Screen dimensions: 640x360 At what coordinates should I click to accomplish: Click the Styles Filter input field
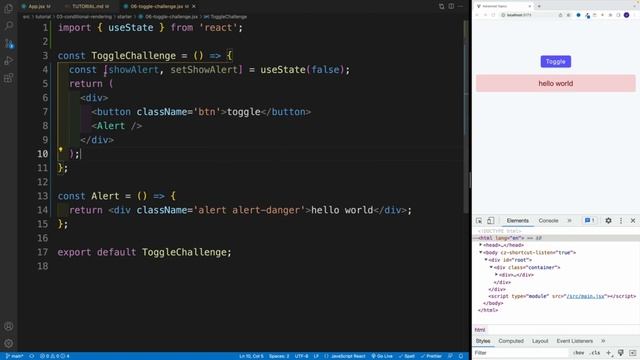[x=521, y=353]
